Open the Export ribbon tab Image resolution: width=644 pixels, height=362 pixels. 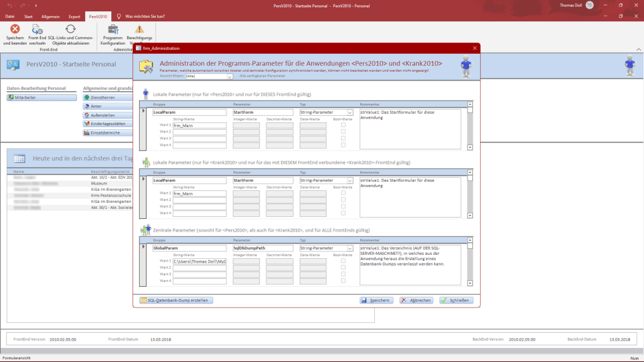(x=75, y=16)
